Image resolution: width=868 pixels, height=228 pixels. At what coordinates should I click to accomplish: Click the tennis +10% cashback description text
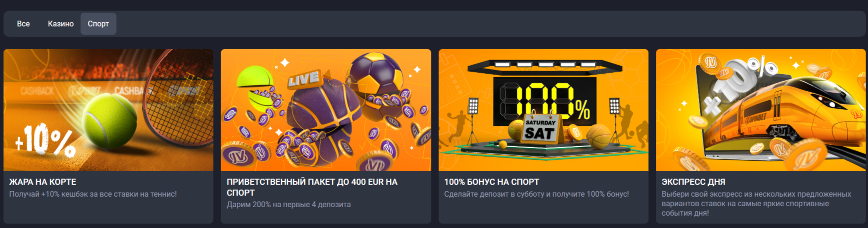[x=93, y=194]
